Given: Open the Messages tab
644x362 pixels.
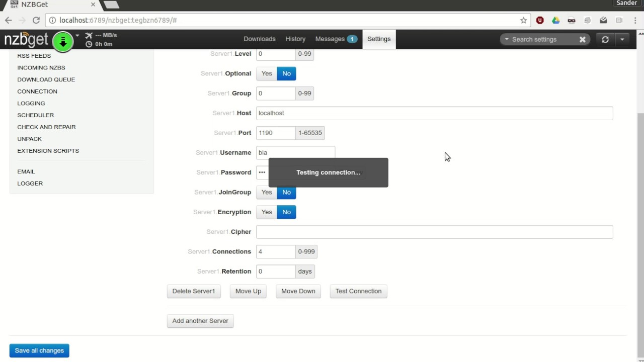Looking at the screenshot, I should click(x=336, y=39).
